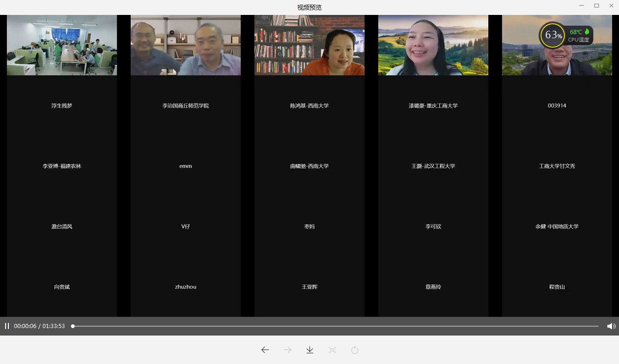This screenshot has width=619, height=364.
Task: Click the video with green hills background
Action: tap(433, 45)
